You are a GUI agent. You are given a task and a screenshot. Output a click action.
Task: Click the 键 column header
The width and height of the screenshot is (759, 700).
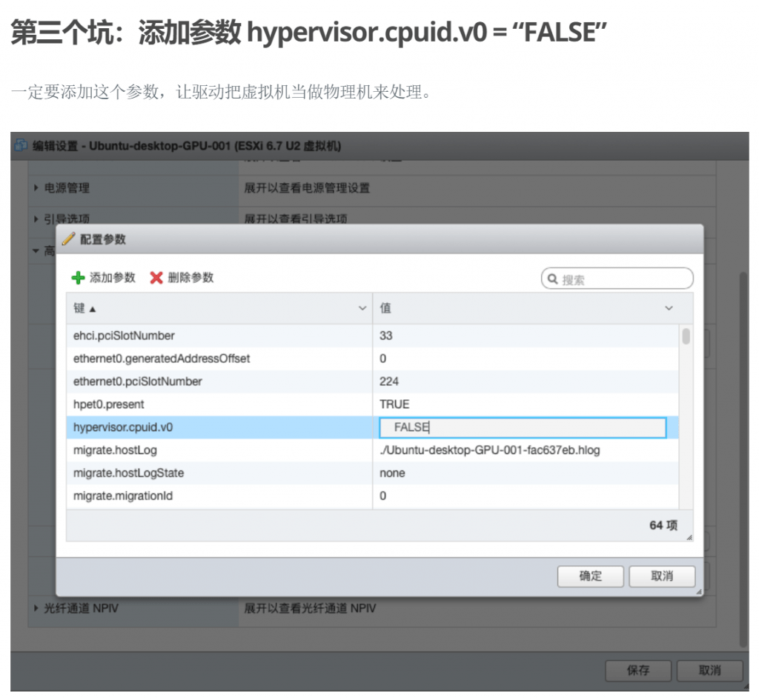(219, 308)
